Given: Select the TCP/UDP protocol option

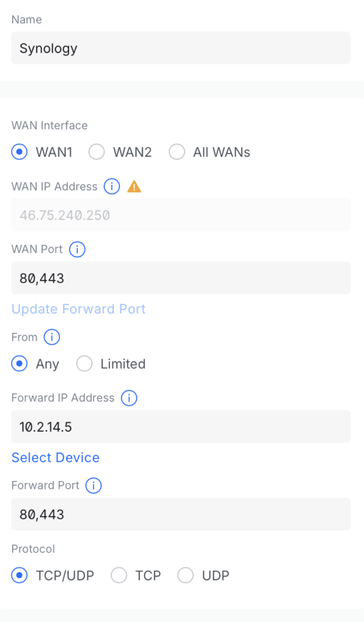Looking at the screenshot, I should tap(20, 575).
